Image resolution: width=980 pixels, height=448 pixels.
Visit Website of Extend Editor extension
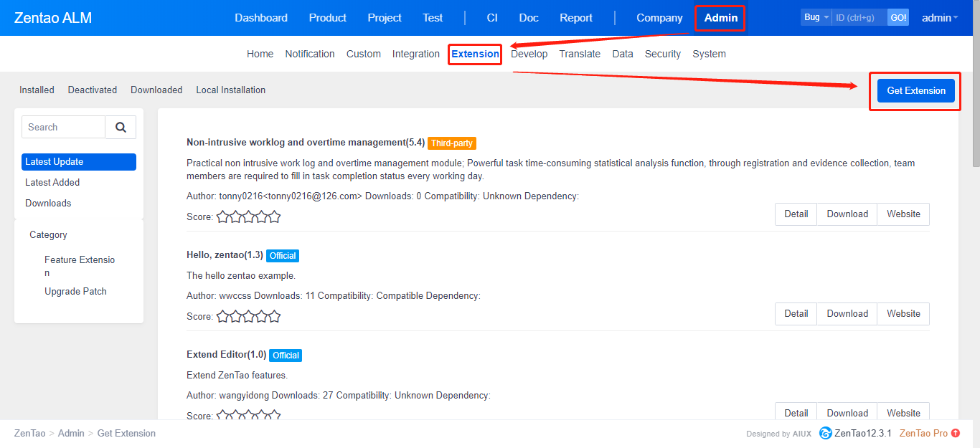pos(903,412)
